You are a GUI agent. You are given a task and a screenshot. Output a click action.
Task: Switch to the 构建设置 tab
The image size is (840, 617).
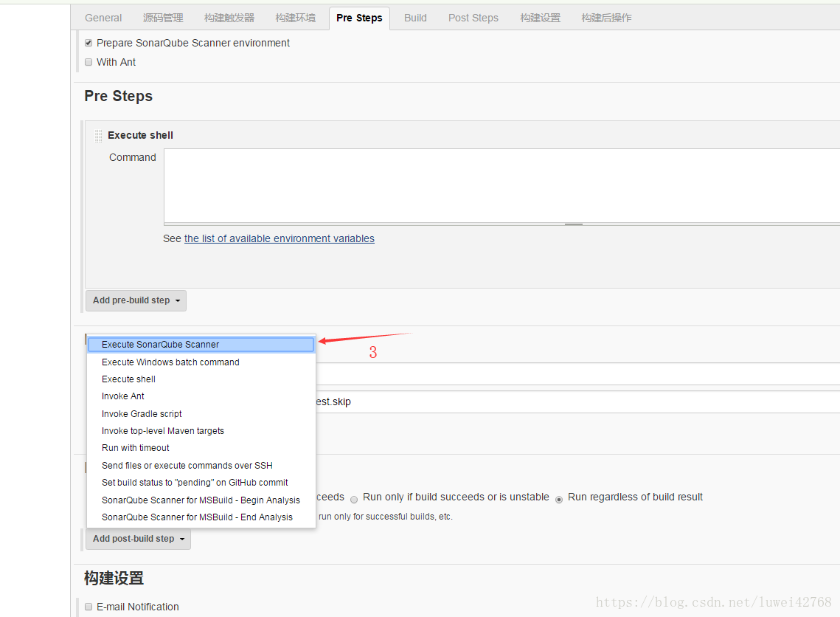540,18
